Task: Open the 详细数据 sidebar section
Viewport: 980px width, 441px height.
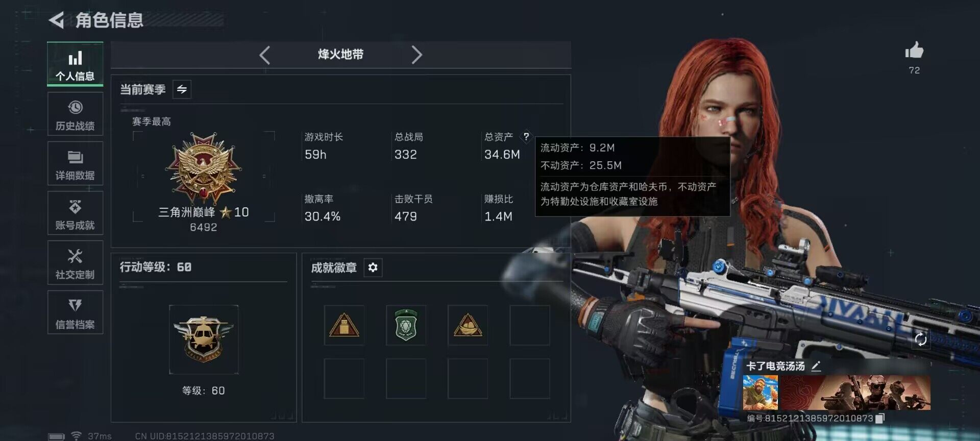Action: pos(75,164)
